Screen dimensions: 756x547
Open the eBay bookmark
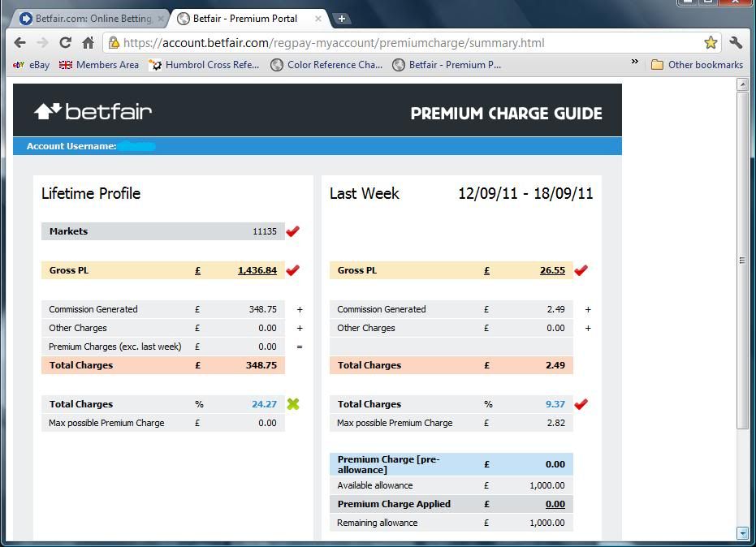click(32, 65)
